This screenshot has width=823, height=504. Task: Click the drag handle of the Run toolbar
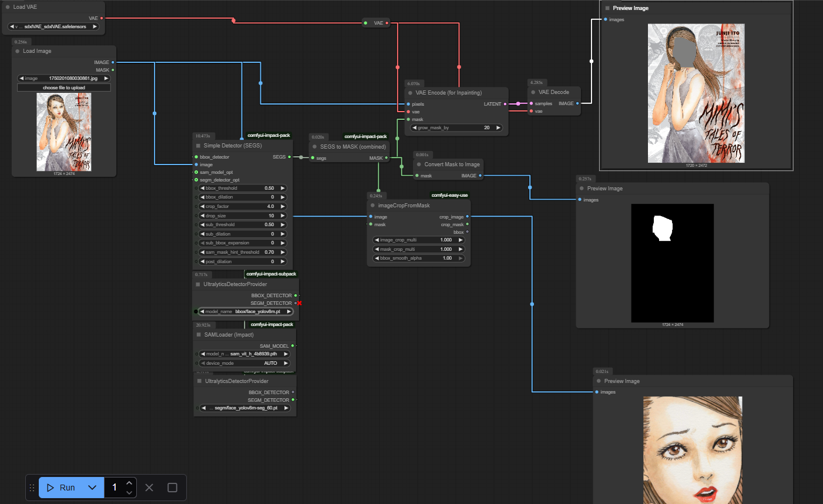[32, 488]
